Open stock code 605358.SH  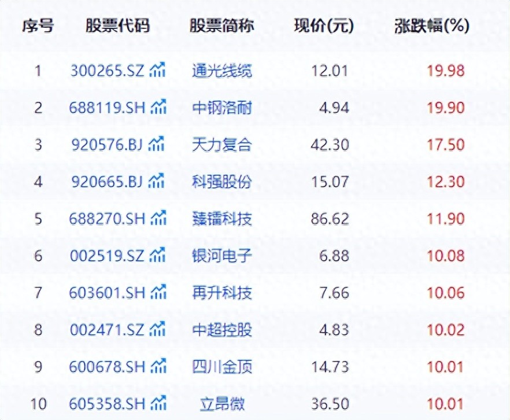(x=107, y=404)
